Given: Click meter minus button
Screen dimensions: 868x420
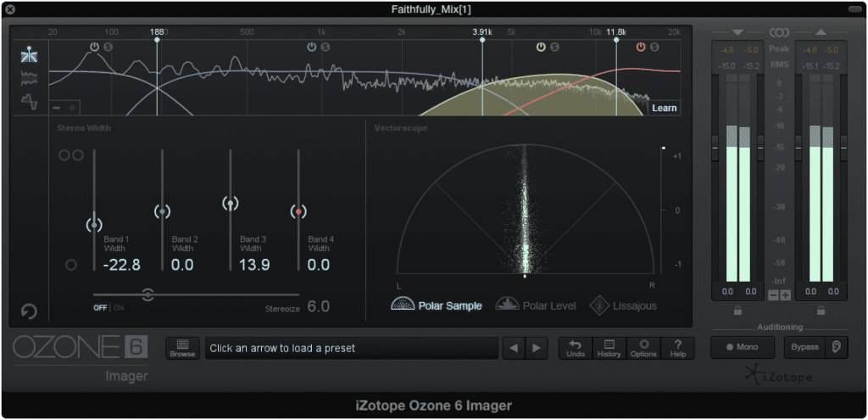Looking at the screenshot, I should click(773, 295).
